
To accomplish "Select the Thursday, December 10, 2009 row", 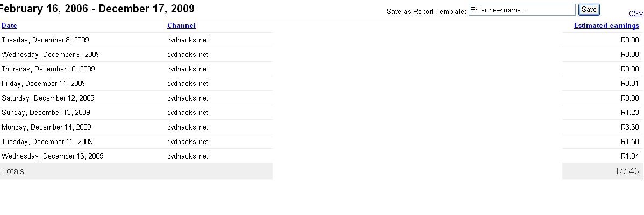I will pos(48,69).
